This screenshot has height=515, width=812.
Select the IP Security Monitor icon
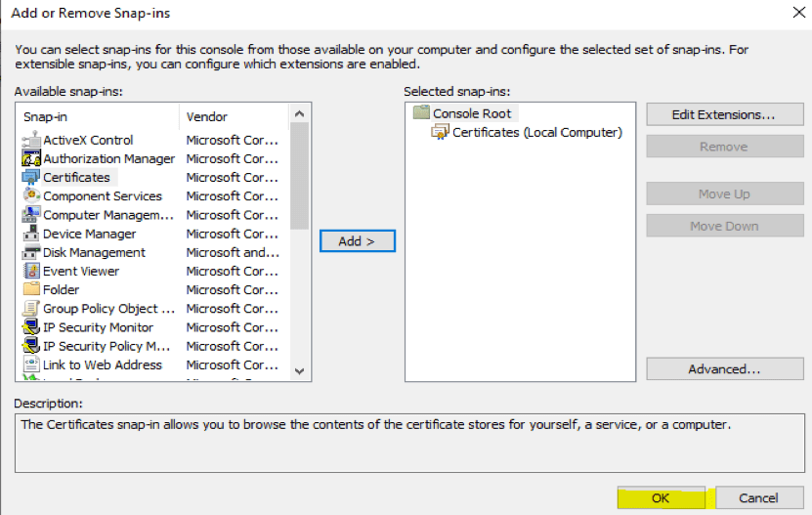coord(31,327)
